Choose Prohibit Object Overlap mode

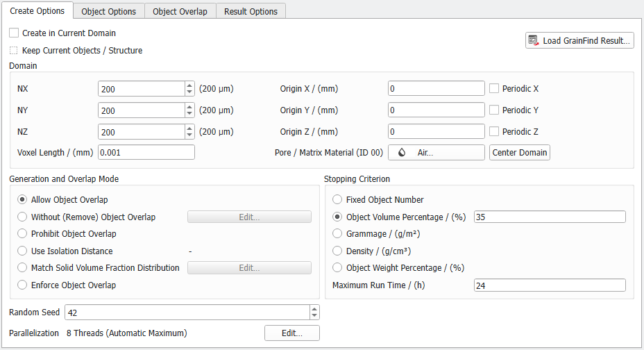point(22,234)
